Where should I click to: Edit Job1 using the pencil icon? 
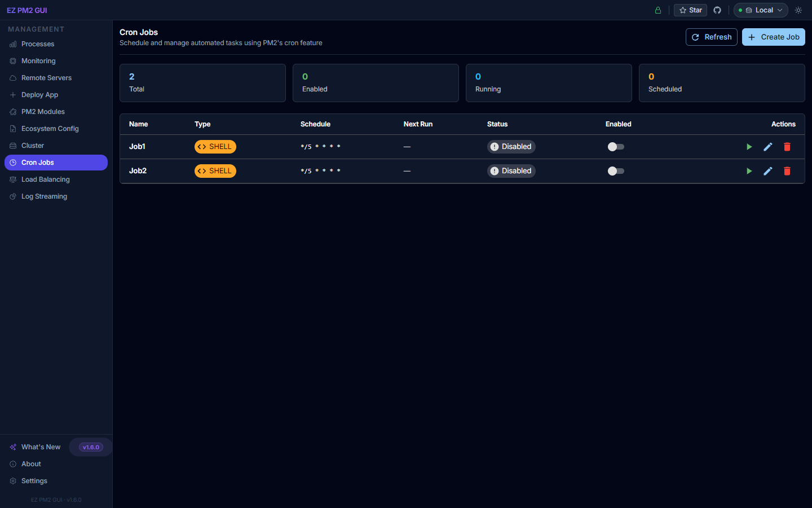[x=767, y=147]
